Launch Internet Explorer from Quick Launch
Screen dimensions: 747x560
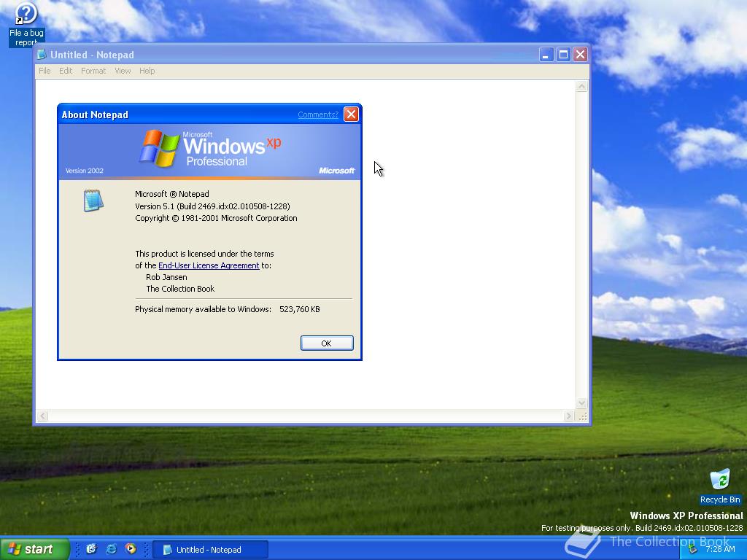112,549
